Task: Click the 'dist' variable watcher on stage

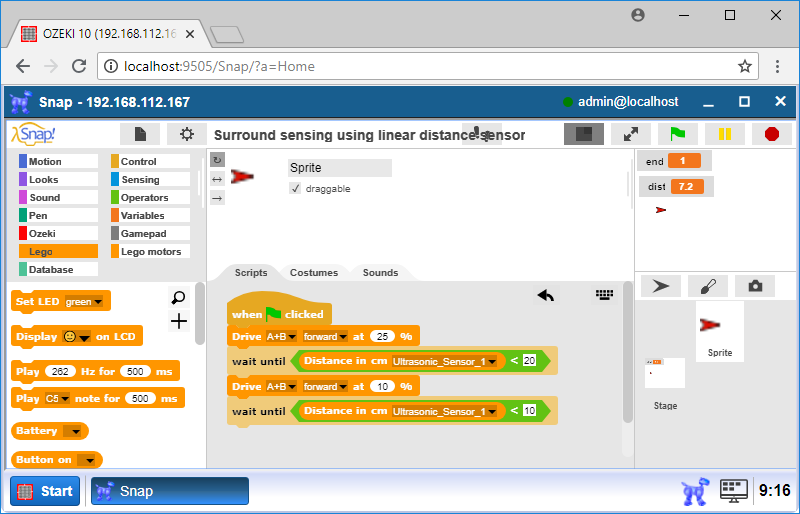Action: click(676, 187)
